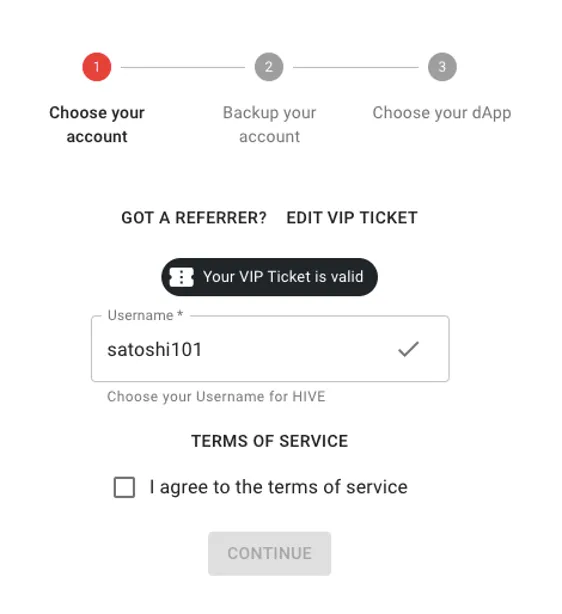Click the 'I agree to the terms of service' label
The image size is (562, 614).
coord(278,487)
